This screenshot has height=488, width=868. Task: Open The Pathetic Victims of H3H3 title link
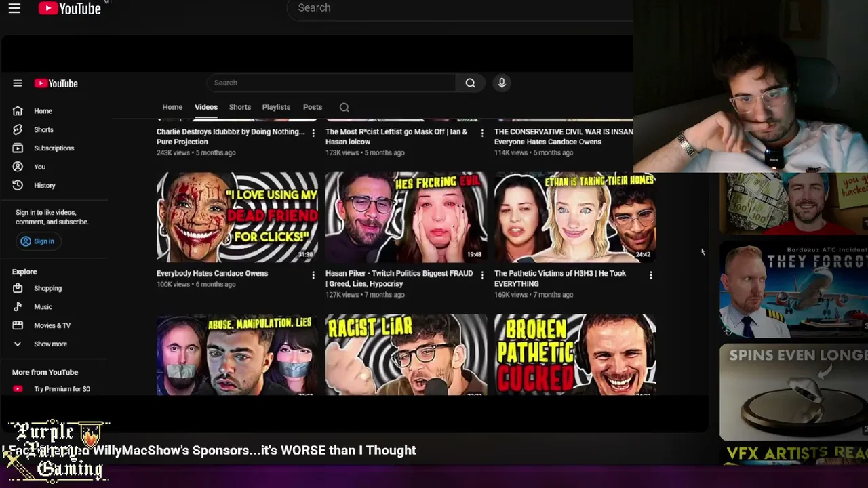click(x=560, y=279)
